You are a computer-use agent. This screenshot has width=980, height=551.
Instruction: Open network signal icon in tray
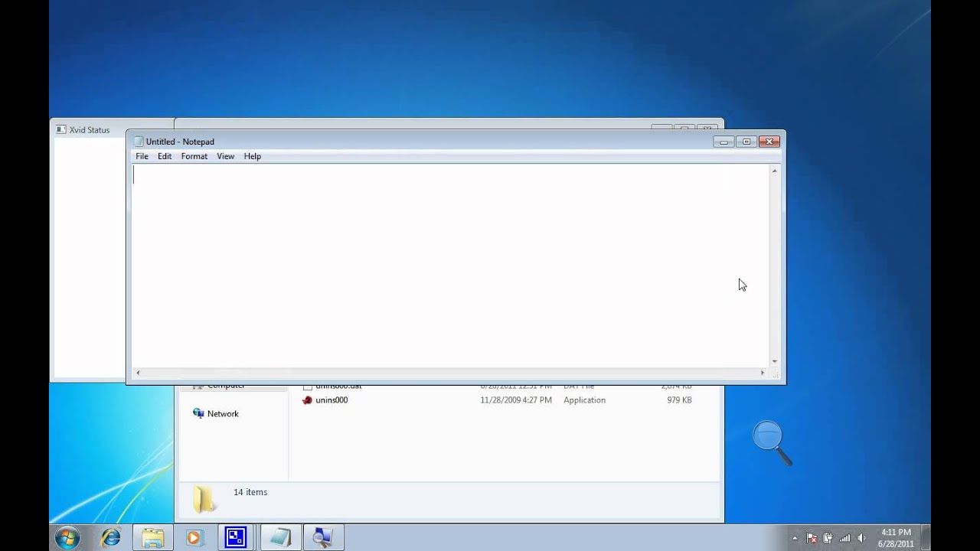(844, 538)
